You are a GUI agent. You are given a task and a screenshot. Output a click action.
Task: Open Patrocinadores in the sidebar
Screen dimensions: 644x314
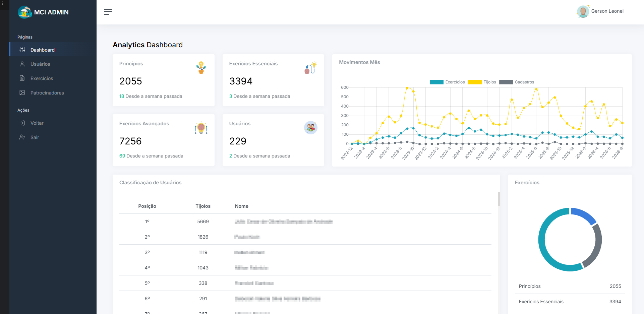click(53, 93)
